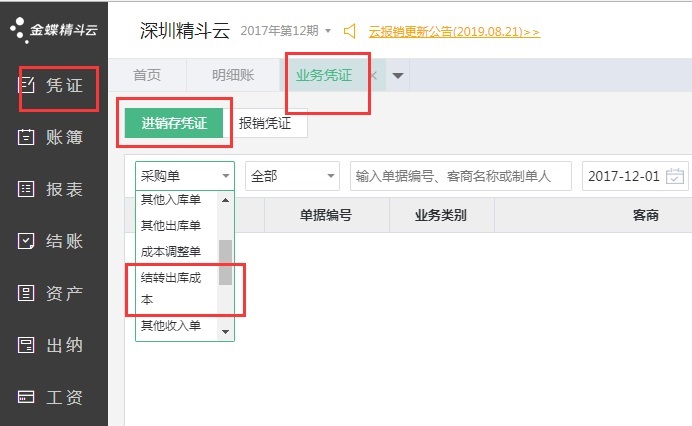This screenshot has width=692, height=426.
Task: Open the calendar icon in date field
Action: tap(675, 176)
